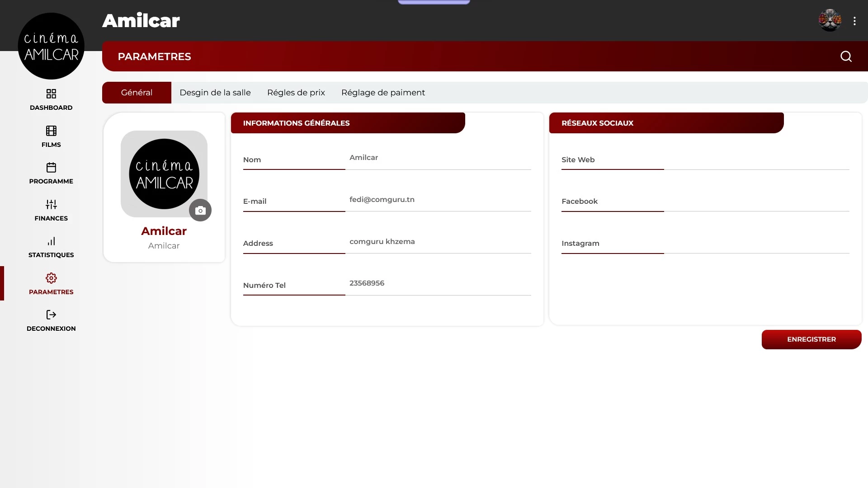Click the cinema logo thumbnail in profile card
Screen dimensions: 868x488
pos(164,174)
